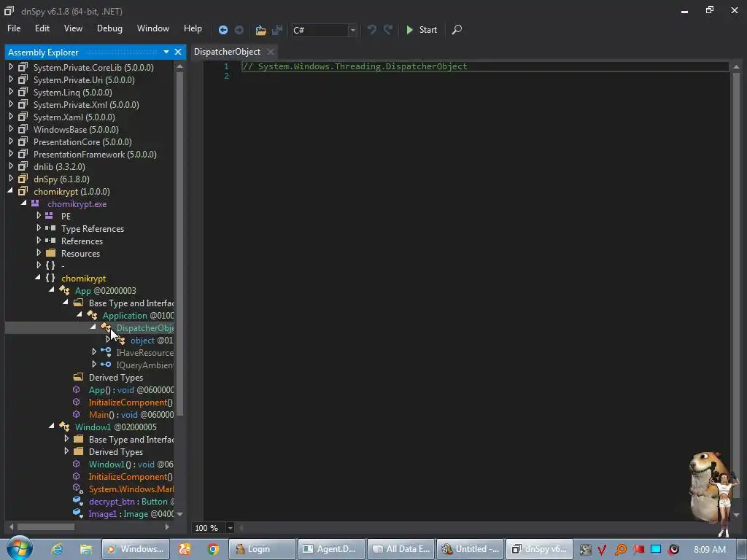The height and width of the screenshot is (560, 747).
Task: Close the DispatcherObject tab
Action: coord(271,52)
